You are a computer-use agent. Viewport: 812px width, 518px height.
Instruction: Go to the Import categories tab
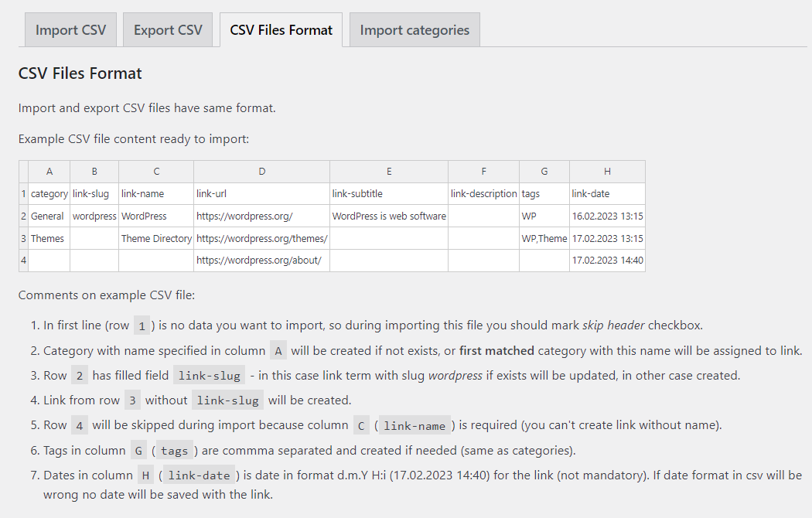click(415, 30)
